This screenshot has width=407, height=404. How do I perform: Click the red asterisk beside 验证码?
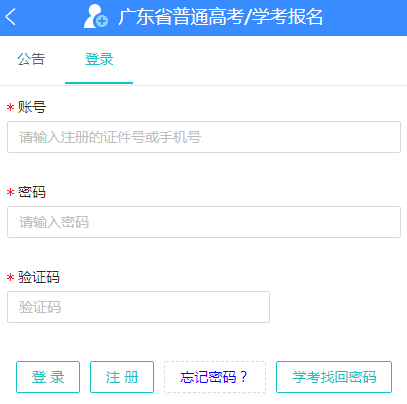click(11, 278)
